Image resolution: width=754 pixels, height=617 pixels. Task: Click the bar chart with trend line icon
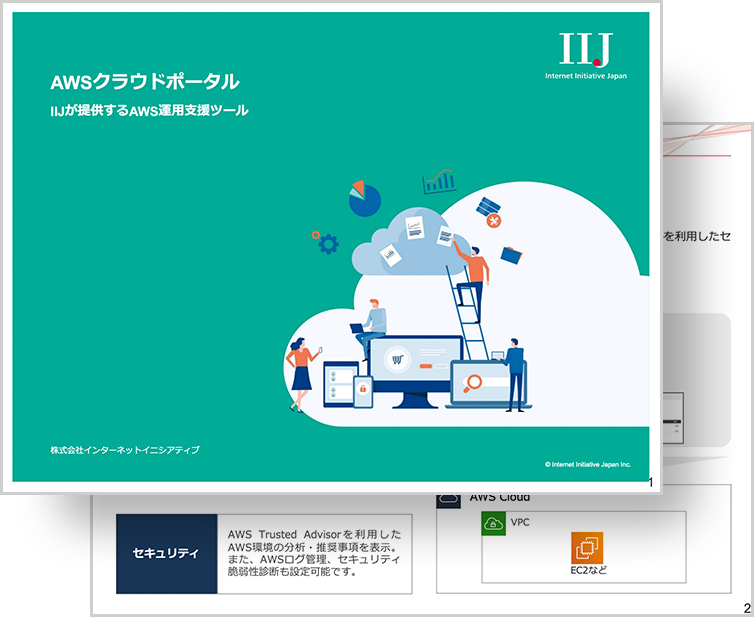[x=438, y=182]
